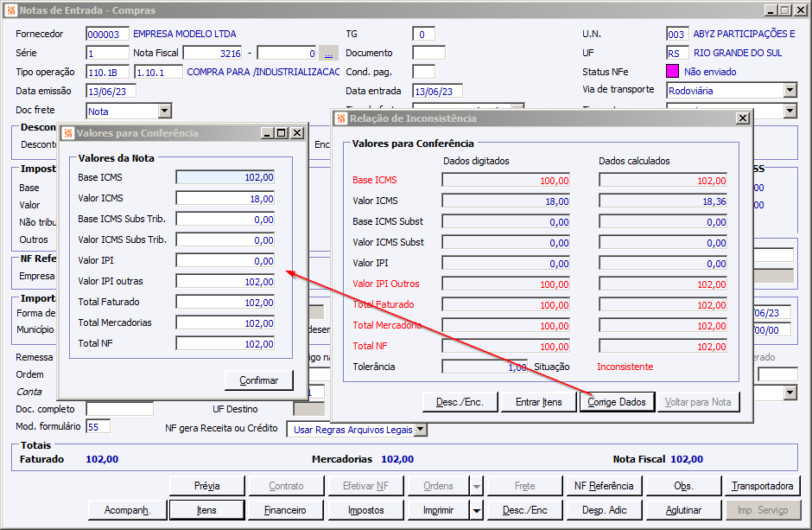Click the Relação de Inconsistência title icon

(341, 118)
